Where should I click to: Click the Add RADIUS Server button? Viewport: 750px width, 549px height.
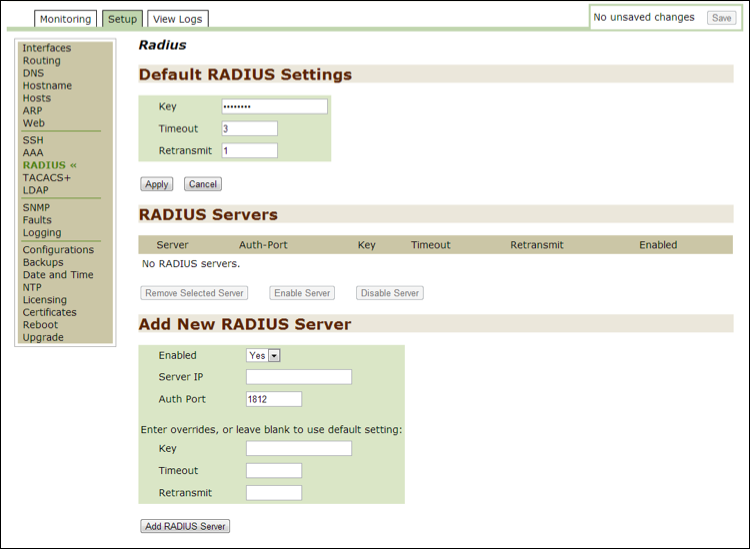tap(185, 526)
